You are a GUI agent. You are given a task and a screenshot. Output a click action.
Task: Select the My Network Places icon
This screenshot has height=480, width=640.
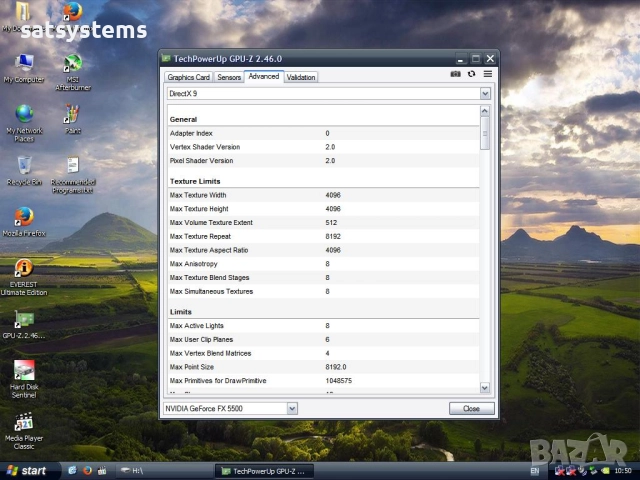coord(24,114)
